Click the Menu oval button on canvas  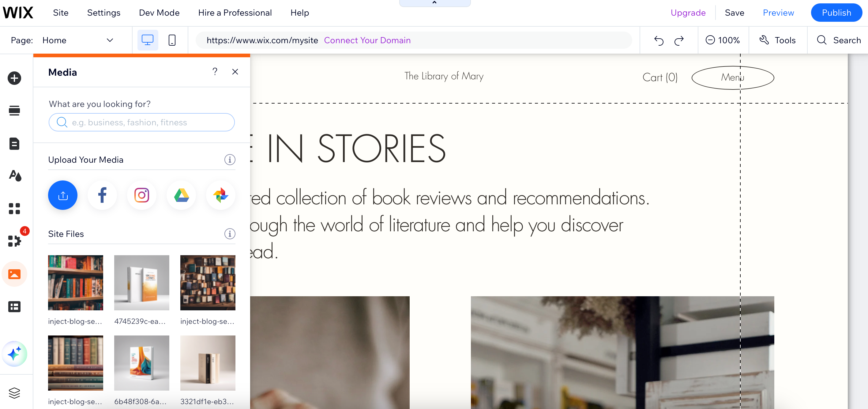click(x=733, y=78)
